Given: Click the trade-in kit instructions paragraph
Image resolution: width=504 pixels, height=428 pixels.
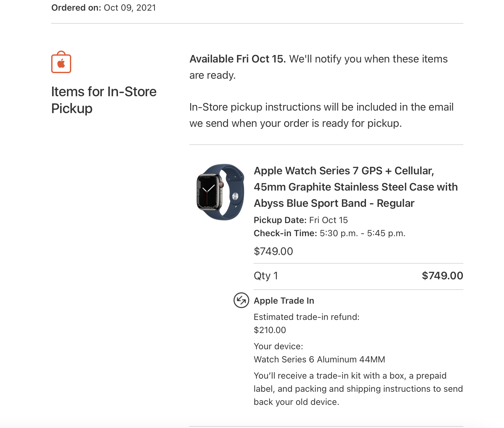Looking at the screenshot, I should click(x=358, y=389).
